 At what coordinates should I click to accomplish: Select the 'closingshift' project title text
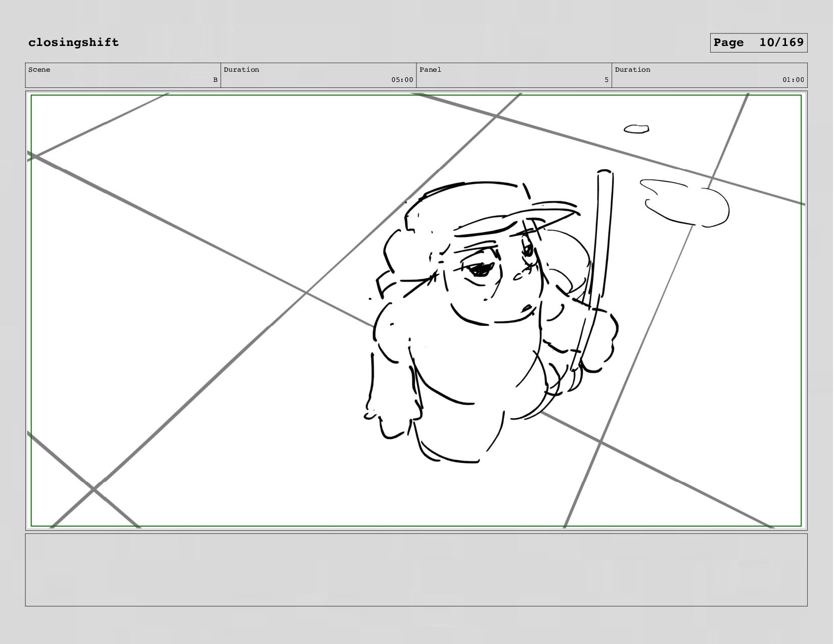tap(74, 42)
